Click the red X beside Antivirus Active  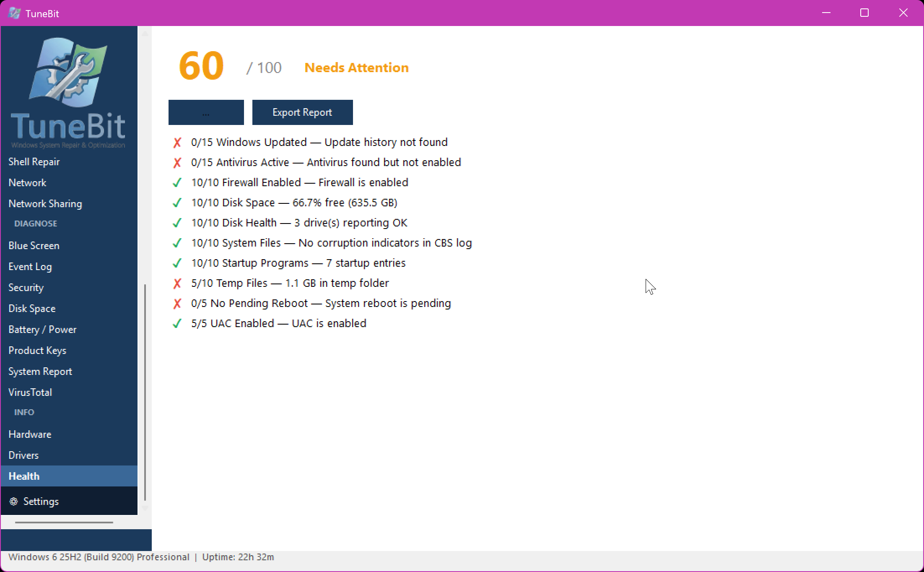[x=177, y=163]
